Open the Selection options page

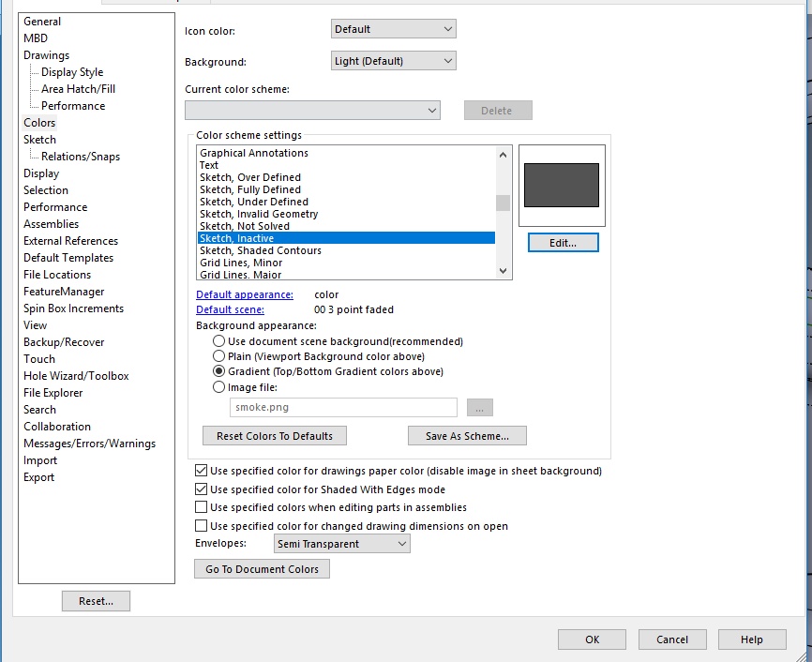point(46,190)
